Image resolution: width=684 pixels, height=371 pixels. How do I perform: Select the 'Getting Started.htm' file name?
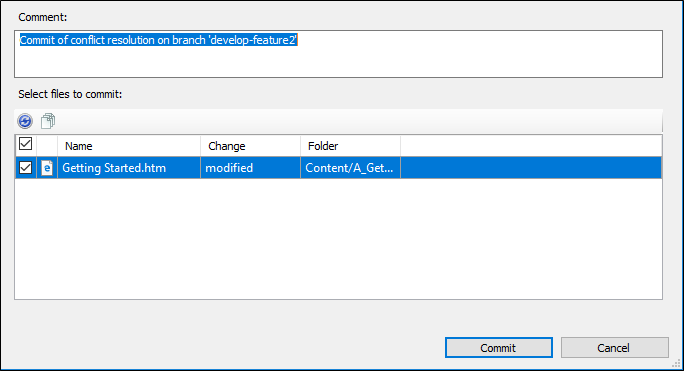(114, 168)
